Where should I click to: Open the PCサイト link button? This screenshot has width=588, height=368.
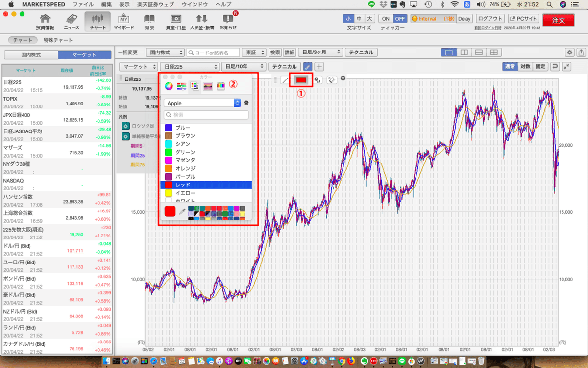(523, 19)
